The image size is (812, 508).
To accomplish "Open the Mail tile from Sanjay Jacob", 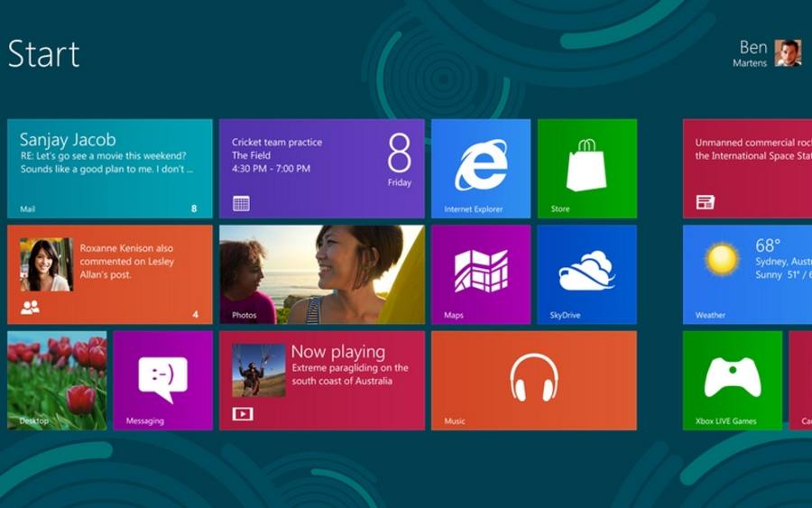I will tap(110, 169).
